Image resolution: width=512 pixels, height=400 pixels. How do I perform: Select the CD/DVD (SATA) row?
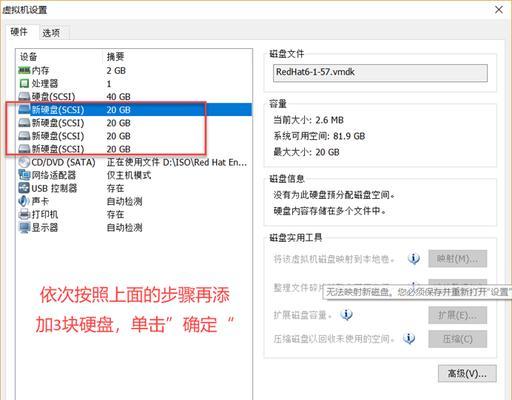click(134, 162)
